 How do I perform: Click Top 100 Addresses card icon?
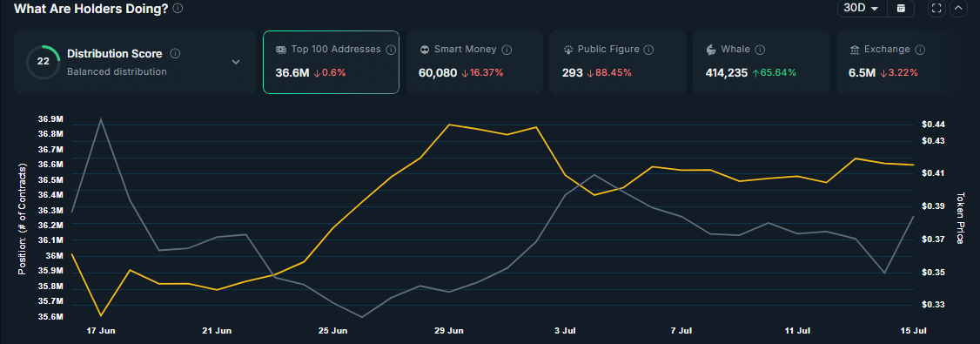coord(281,50)
